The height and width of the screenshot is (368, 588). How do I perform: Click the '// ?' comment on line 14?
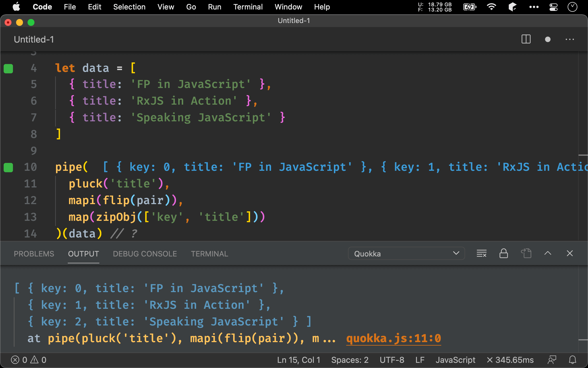tap(124, 233)
